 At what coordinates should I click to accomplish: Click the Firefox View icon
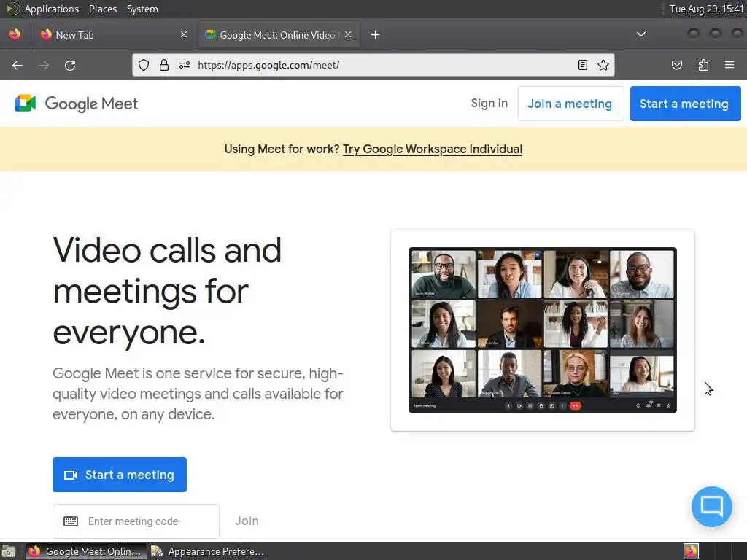point(15,34)
